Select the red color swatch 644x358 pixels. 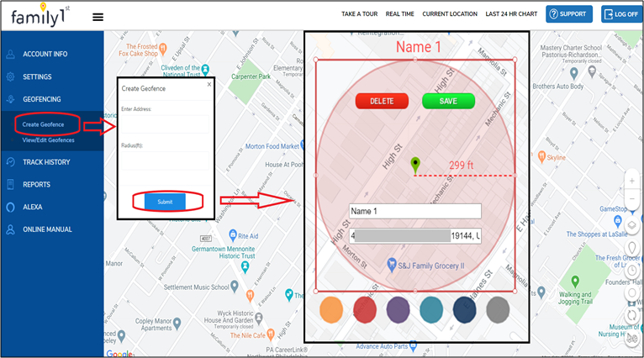(365, 310)
